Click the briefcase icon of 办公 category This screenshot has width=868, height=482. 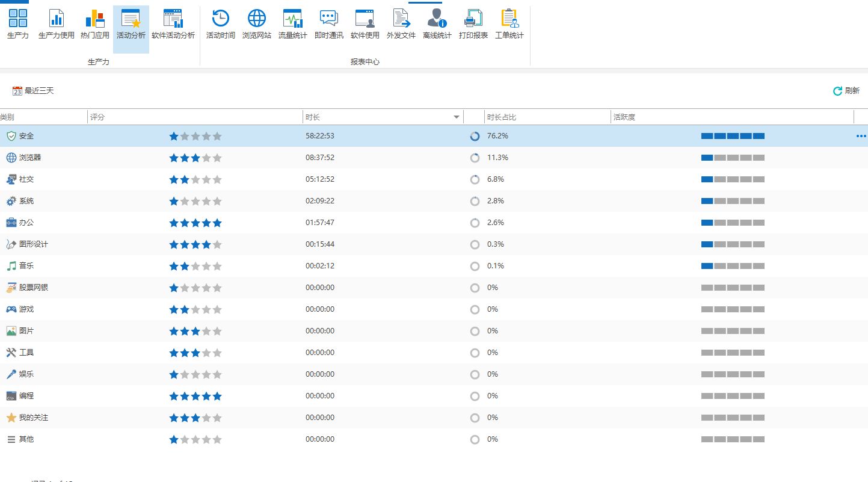point(11,223)
